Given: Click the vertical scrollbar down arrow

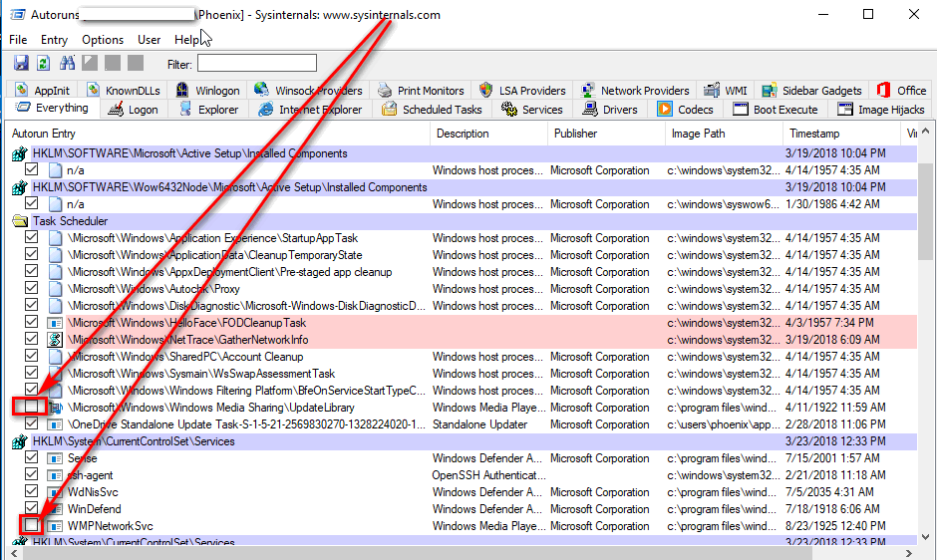Looking at the screenshot, I should click(x=926, y=534).
